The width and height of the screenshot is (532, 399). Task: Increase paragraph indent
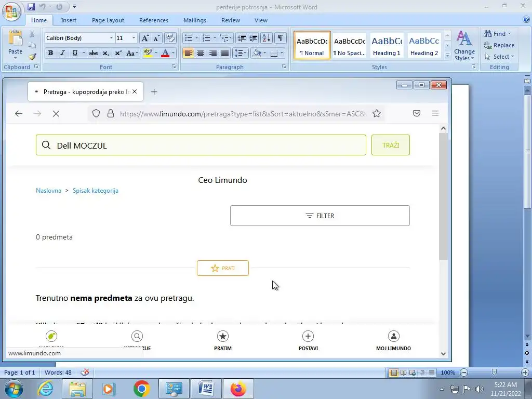pyautogui.click(x=254, y=37)
